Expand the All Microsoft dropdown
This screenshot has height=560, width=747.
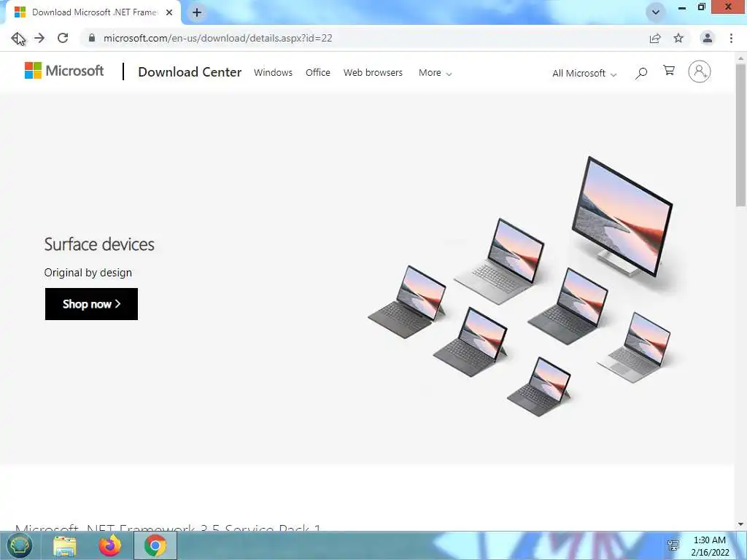click(584, 74)
